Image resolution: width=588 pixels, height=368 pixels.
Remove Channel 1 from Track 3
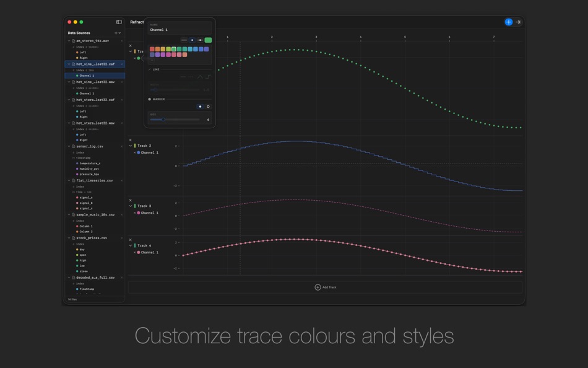pos(135,213)
